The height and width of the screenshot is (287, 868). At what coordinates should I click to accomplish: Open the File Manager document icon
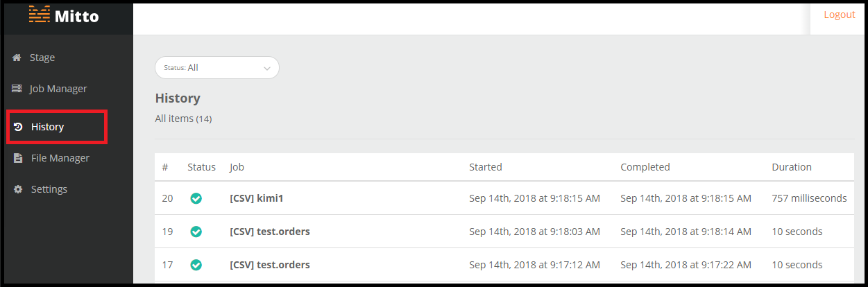click(x=18, y=158)
